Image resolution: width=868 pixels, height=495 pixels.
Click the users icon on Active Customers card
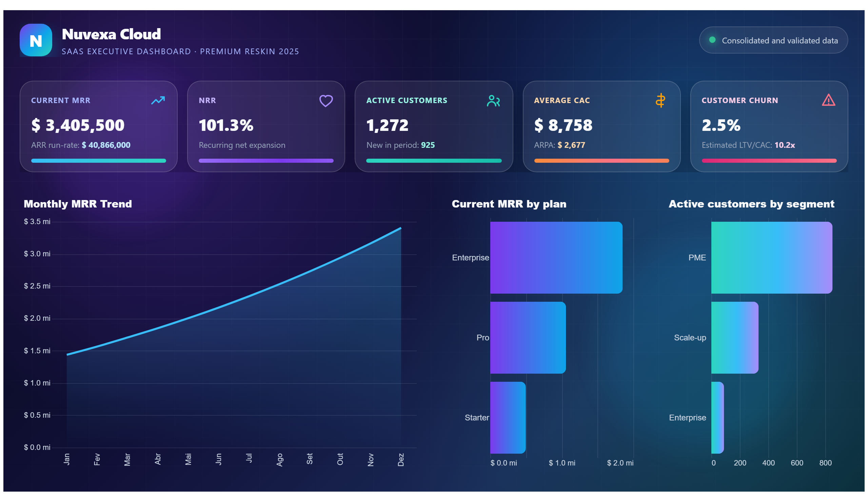[x=493, y=101]
